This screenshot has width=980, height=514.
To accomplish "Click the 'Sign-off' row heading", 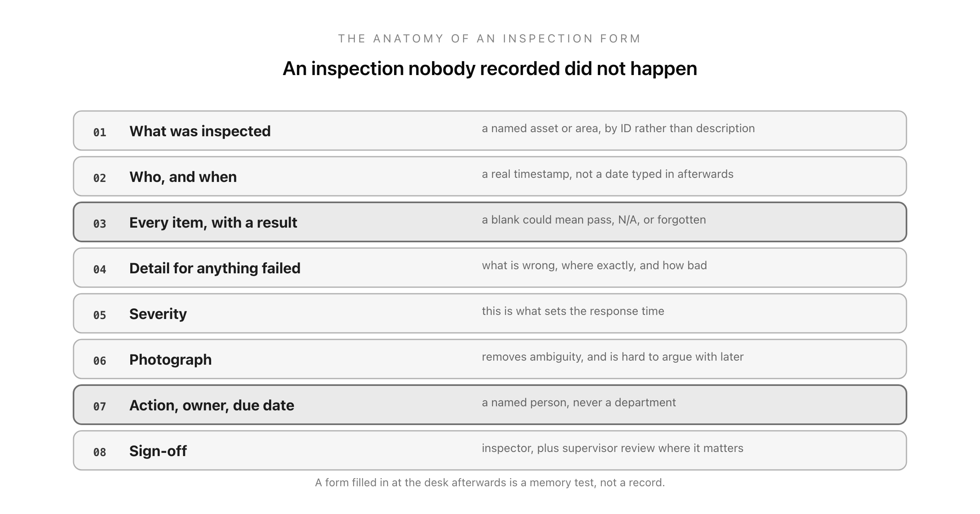I will 158,451.
